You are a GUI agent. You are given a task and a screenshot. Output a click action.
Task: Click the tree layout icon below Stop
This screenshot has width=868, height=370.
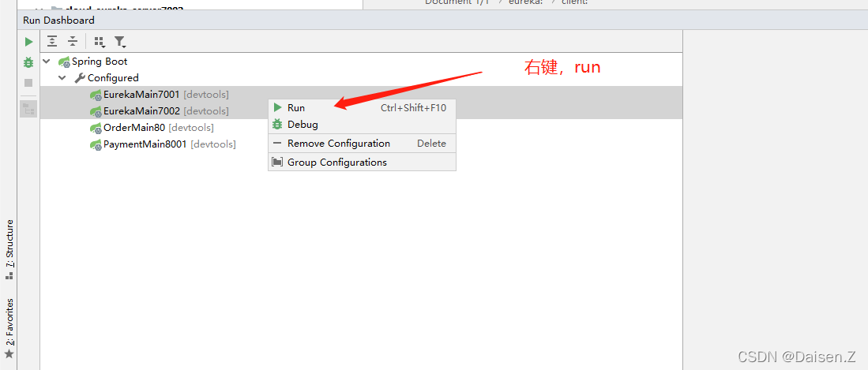tap(28, 108)
